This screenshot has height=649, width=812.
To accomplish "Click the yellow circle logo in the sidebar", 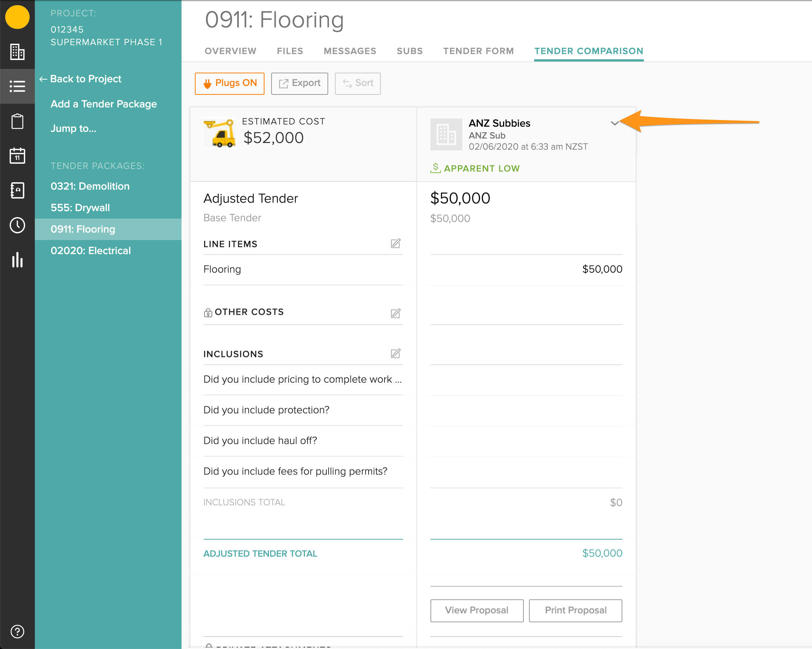I will 17,17.
